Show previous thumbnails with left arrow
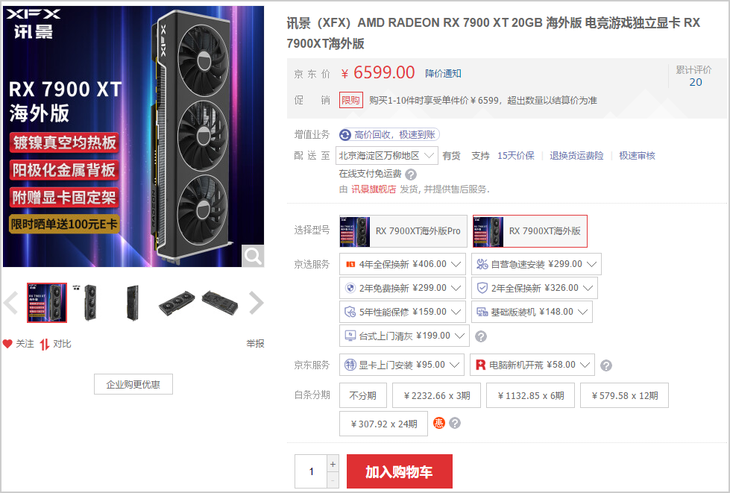Viewport: 730px width, 493px height. click(11, 303)
